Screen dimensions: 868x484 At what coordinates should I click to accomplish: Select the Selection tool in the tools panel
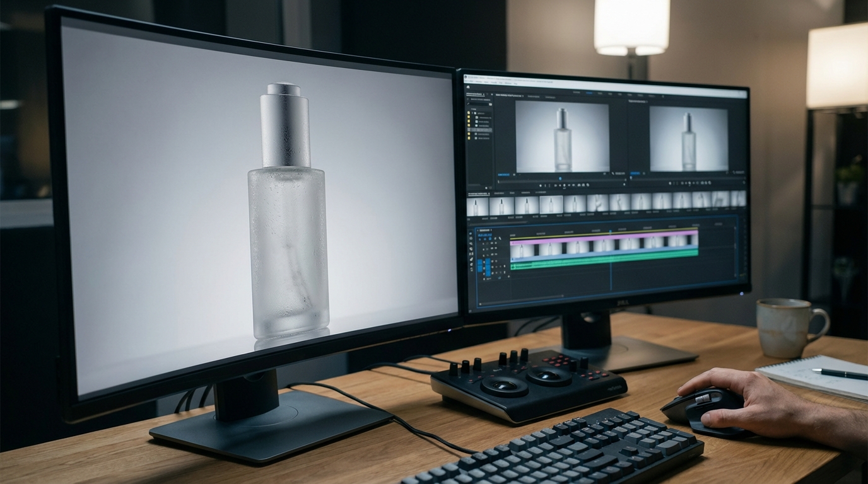tap(471, 232)
